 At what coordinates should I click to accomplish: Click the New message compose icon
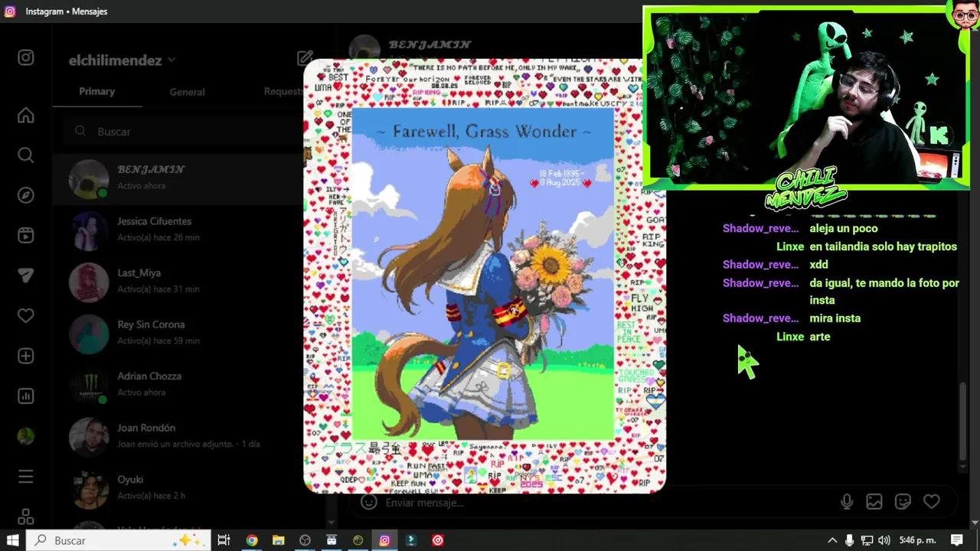tap(305, 59)
